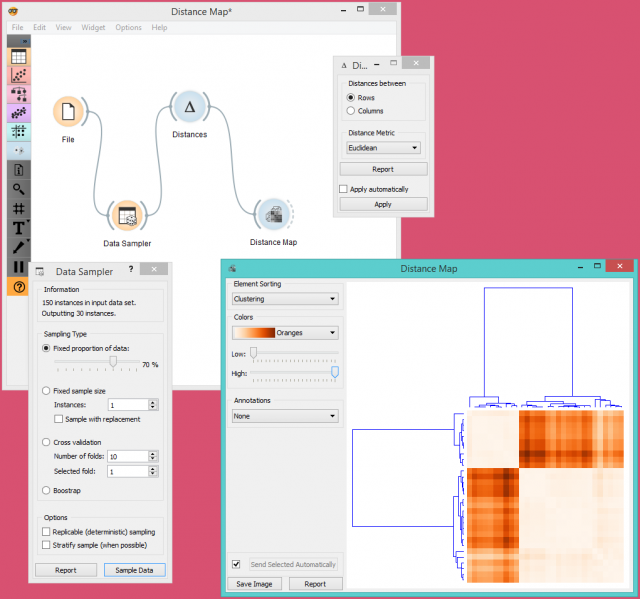The image size is (640, 599).
Task: Expand the Element Sorting Clustering dropdown
Action: (285, 298)
